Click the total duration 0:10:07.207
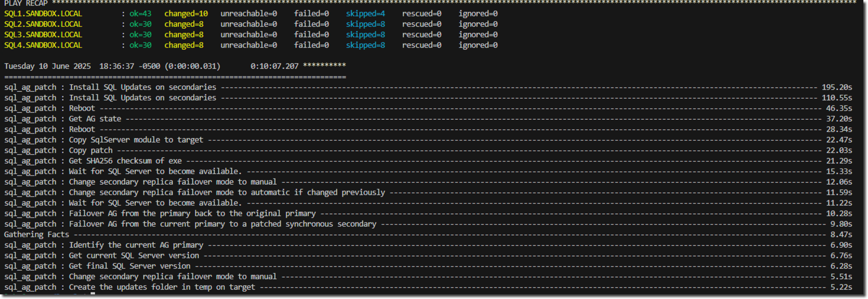Image resolution: width=868 pixels, height=299 pixels. tap(274, 66)
